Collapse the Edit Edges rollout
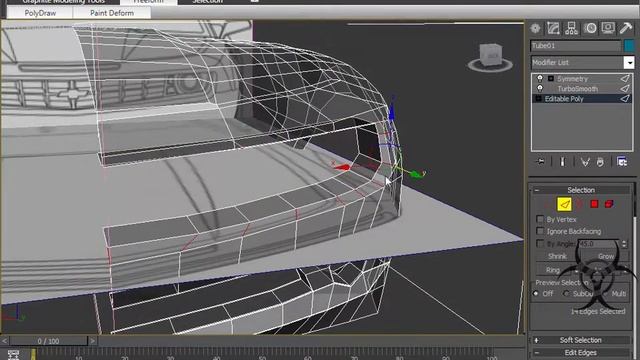This screenshot has height=360, width=640. pyautogui.click(x=580, y=352)
